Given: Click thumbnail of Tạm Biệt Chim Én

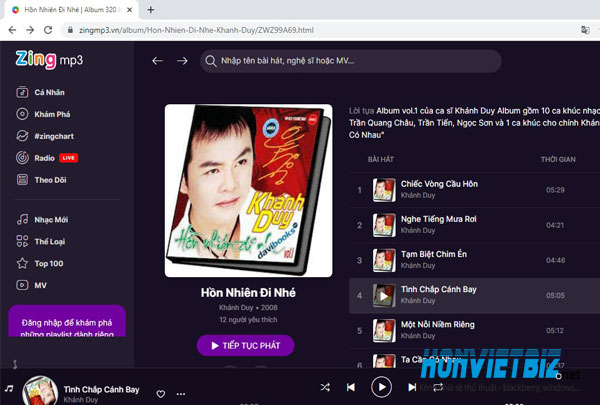Looking at the screenshot, I should pyautogui.click(x=384, y=260).
